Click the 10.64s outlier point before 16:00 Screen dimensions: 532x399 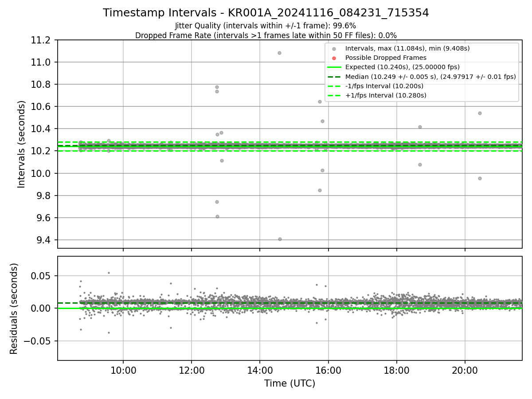click(x=320, y=102)
